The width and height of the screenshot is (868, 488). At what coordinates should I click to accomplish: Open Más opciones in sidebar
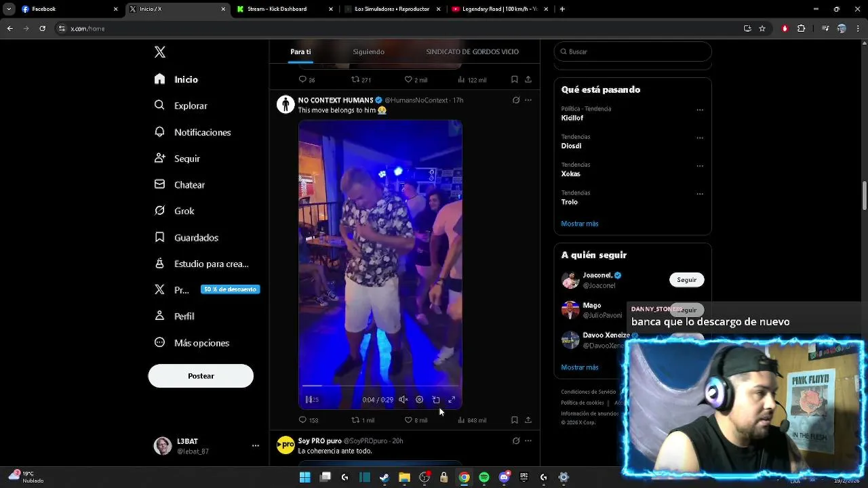(x=192, y=343)
